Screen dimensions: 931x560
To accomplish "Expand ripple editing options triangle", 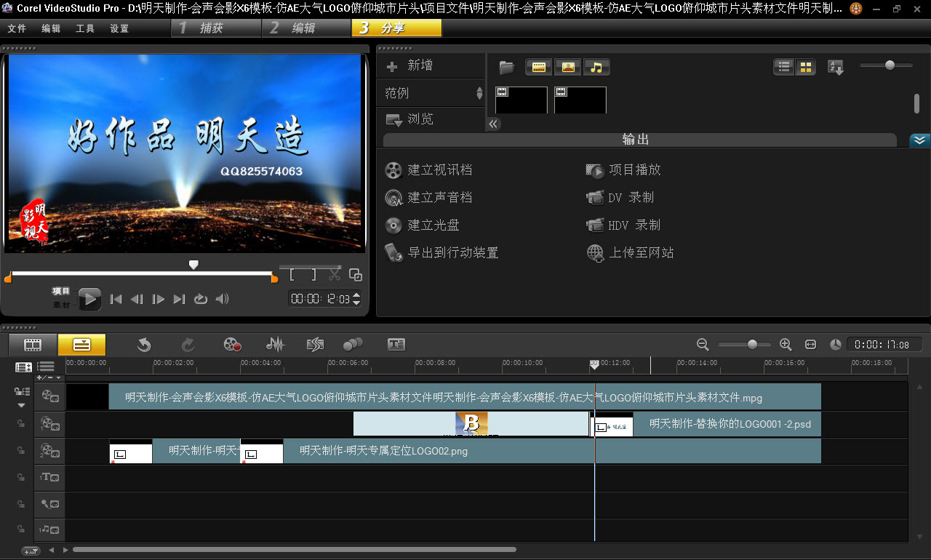I will click(21, 405).
